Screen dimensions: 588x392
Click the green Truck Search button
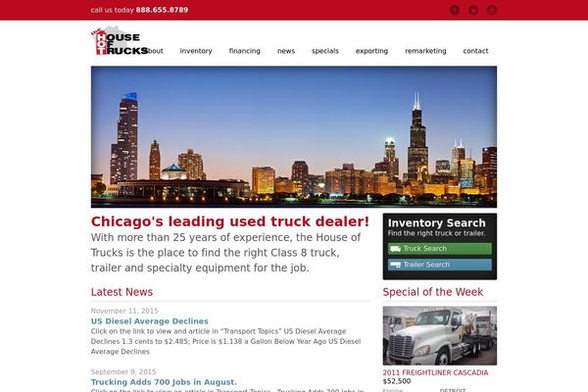coord(439,249)
